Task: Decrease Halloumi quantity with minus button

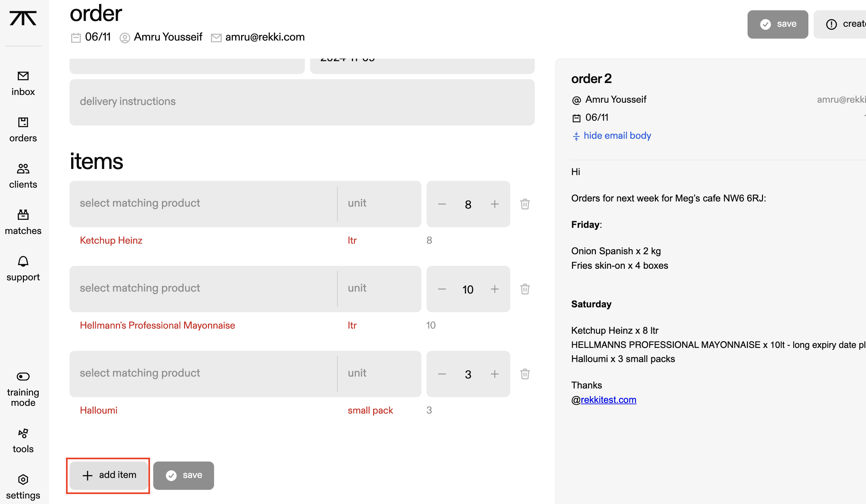Action: (442, 374)
